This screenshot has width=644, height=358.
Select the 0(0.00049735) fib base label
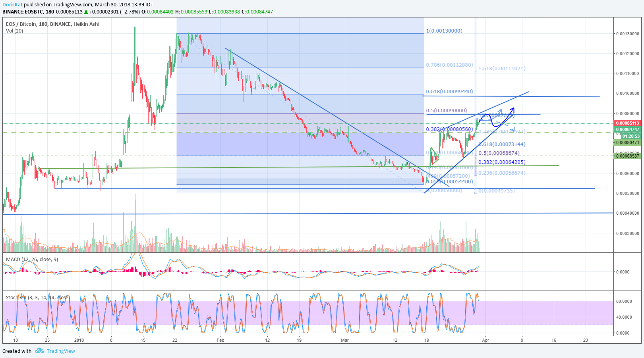497,191
